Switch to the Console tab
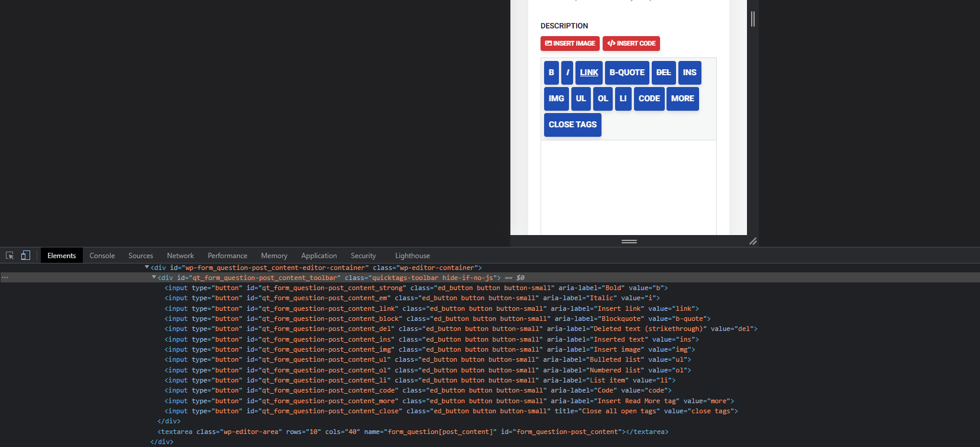Screen dimensions: 980x447 click(102, 256)
